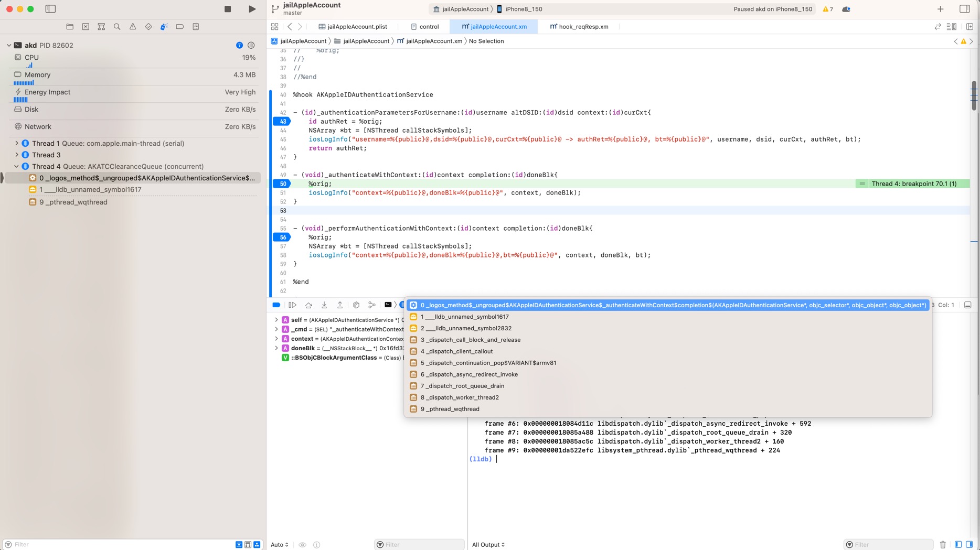This screenshot has height=550, width=980.
Task: Click the variables view Filter field
Action: click(x=420, y=545)
